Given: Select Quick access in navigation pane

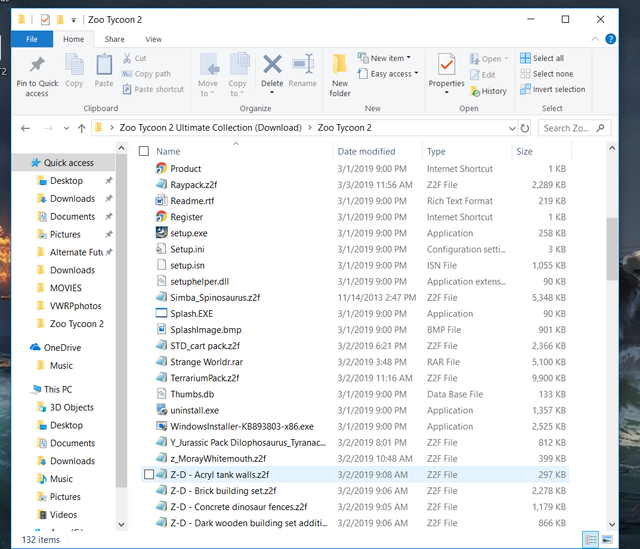Looking at the screenshot, I should coord(69,162).
